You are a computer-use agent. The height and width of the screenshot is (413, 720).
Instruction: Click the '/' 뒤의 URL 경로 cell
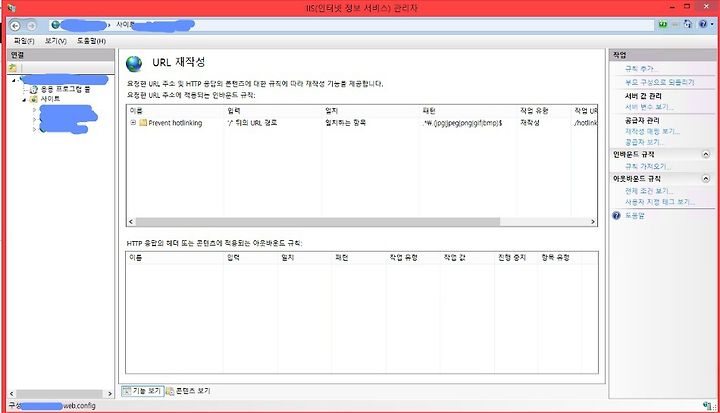click(x=252, y=123)
